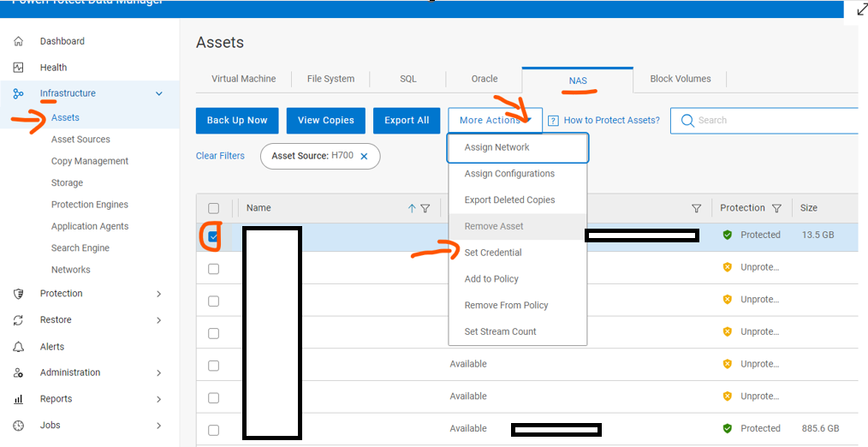Check the 885.6 GB row checkbox

click(214, 431)
